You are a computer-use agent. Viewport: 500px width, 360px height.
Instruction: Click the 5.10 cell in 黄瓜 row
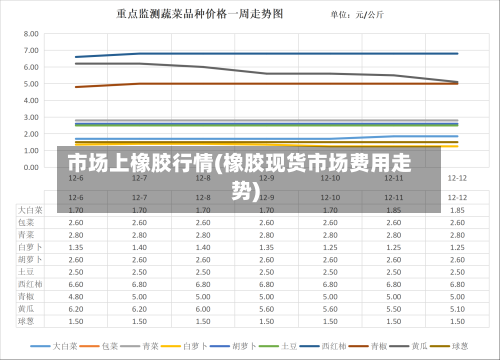tap(457, 309)
